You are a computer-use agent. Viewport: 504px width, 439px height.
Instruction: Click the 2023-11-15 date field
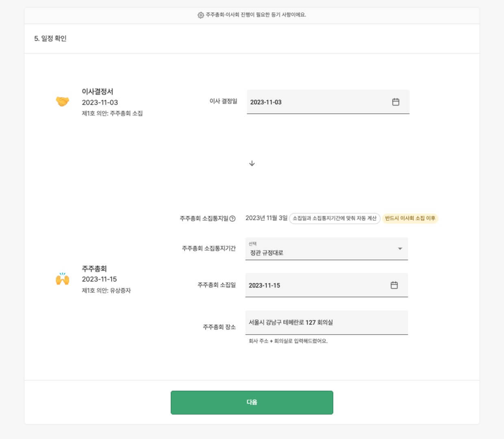[x=317, y=285]
